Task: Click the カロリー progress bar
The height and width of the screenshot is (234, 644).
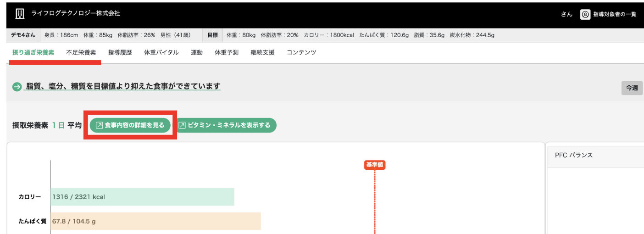Action: click(x=143, y=197)
